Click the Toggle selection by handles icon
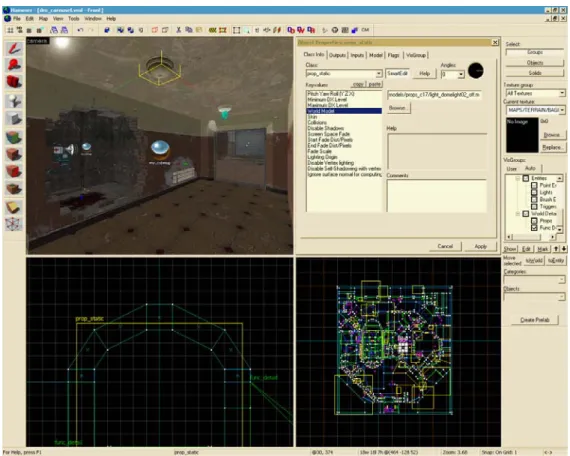 (x=237, y=30)
